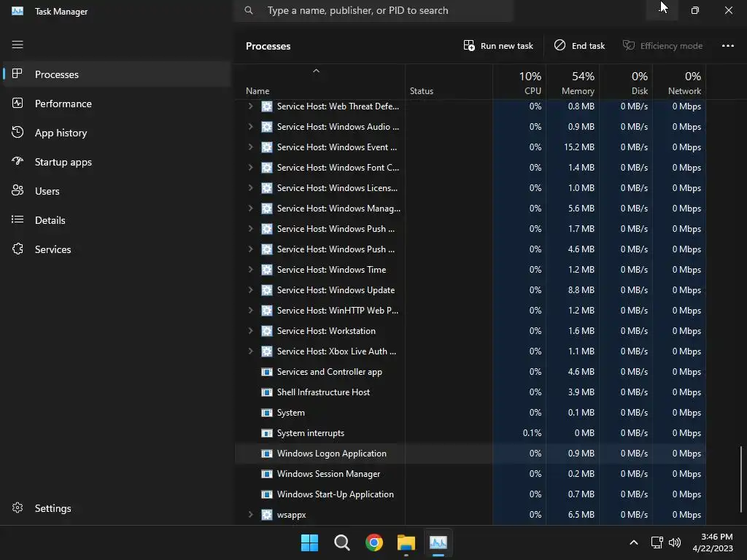
Task: Click the search magnifier icon in title bar
Action: [249, 10]
